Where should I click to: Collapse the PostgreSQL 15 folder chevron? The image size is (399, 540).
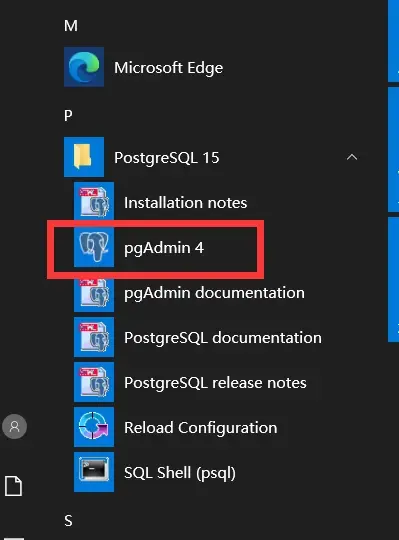pyautogui.click(x=352, y=157)
